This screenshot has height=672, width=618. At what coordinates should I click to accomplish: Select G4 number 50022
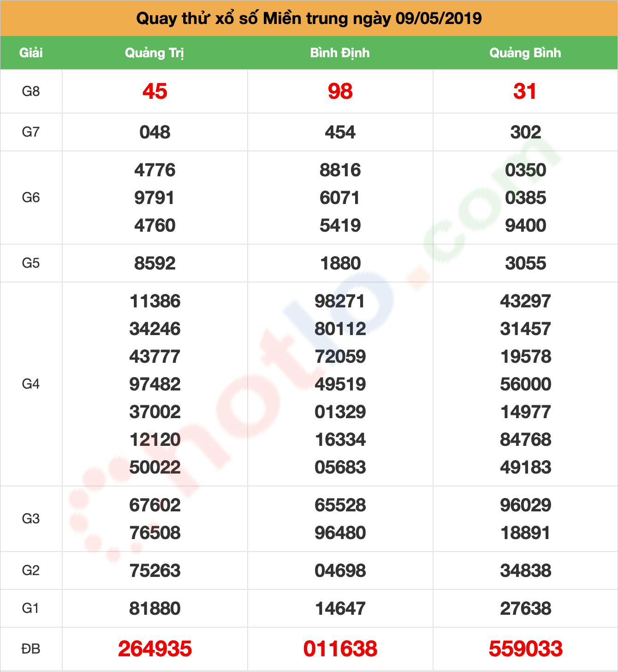[x=155, y=468]
